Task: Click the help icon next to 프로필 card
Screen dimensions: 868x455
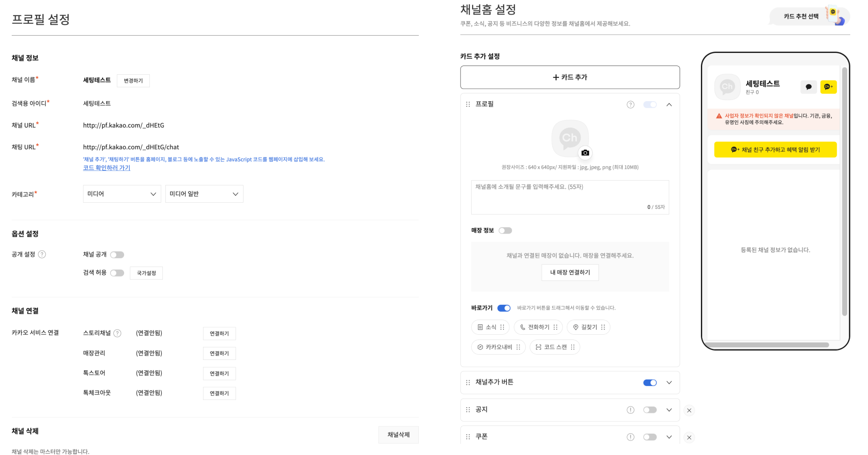Action: pyautogui.click(x=631, y=105)
